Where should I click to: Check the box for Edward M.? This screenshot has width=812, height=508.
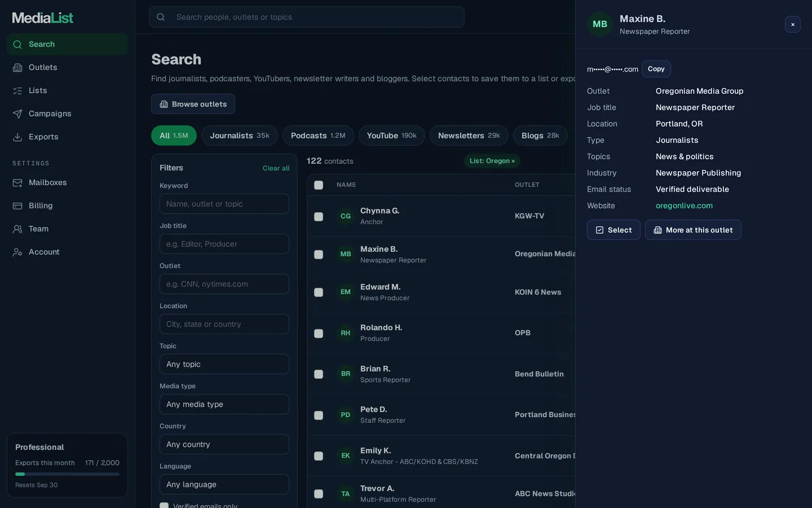tap(319, 292)
